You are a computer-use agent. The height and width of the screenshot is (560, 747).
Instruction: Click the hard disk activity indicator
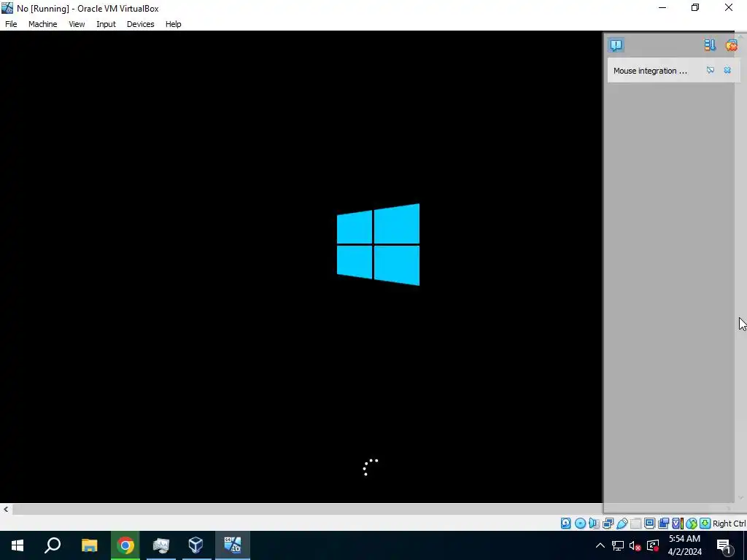point(565,524)
